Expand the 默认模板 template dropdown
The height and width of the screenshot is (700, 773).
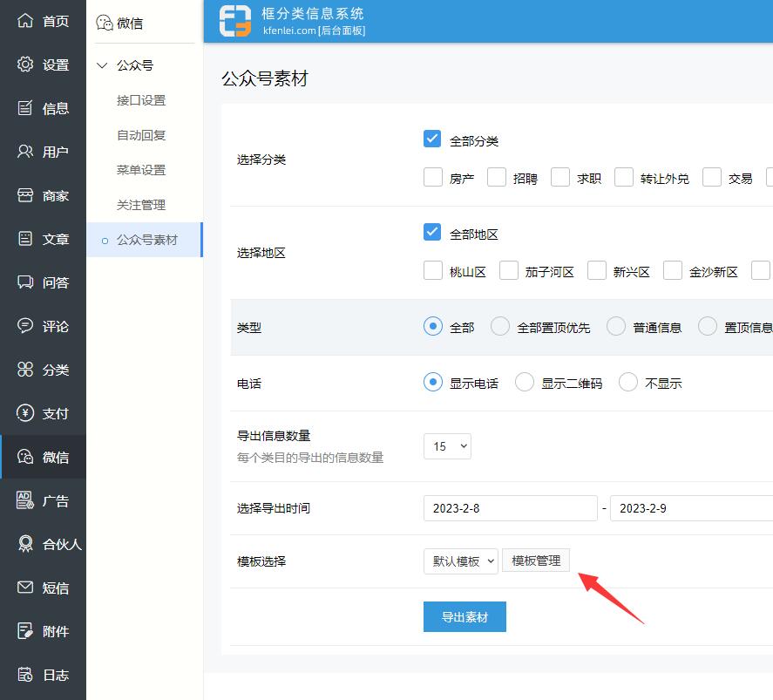[461, 561]
